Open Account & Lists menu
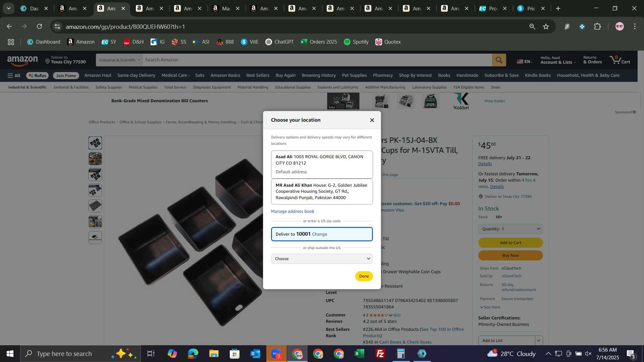Image resolution: width=644 pixels, height=362 pixels. tap(558, 60)
